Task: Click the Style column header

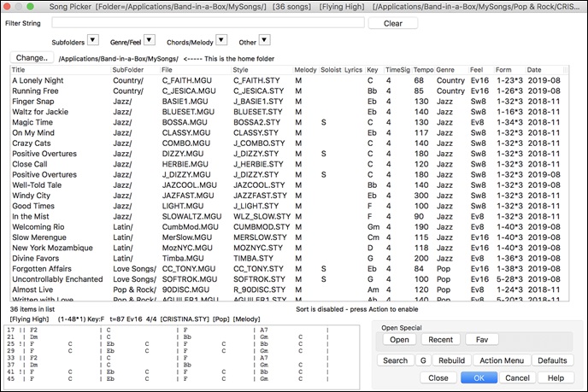Action: [262, 70]
